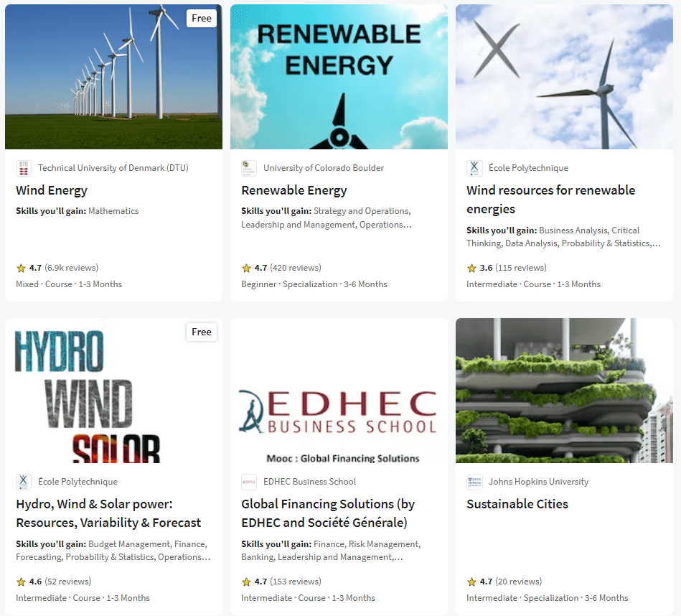Open Global Financing Solutions course title
Image resolution: width=681 pixels, height=616 pixels.
(x=328, y=513)
